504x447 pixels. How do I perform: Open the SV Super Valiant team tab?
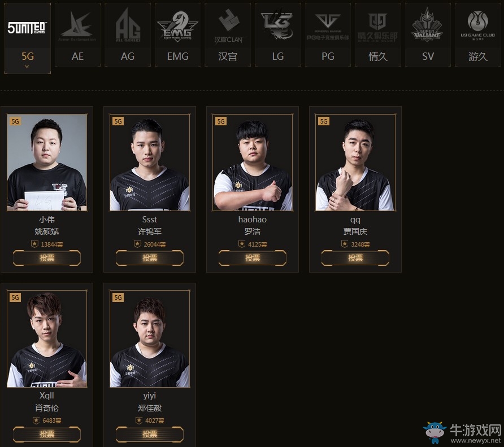tap(428, 34)
